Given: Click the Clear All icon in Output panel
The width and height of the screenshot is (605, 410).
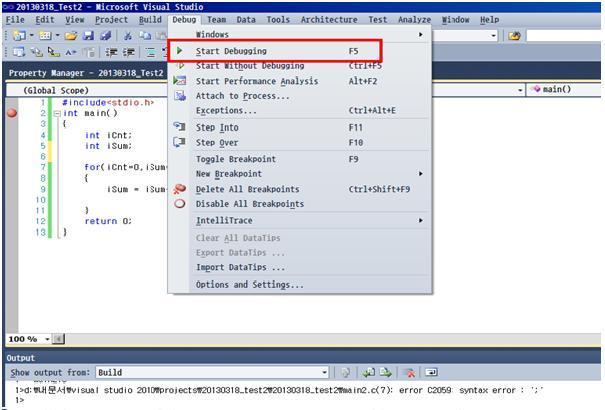Looking at the screenshot, I should point(409,373).
